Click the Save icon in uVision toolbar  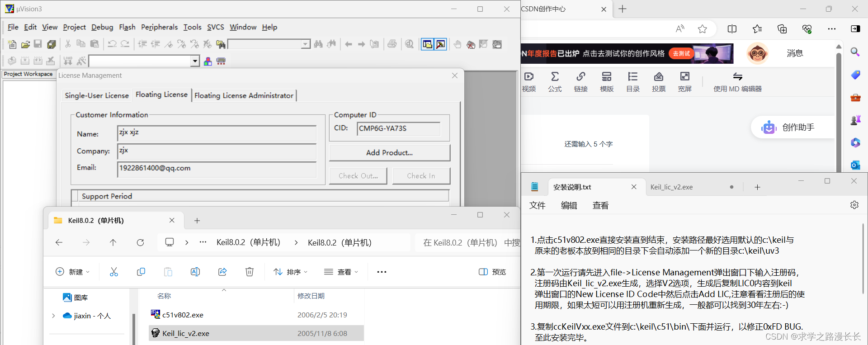(38, 44)
